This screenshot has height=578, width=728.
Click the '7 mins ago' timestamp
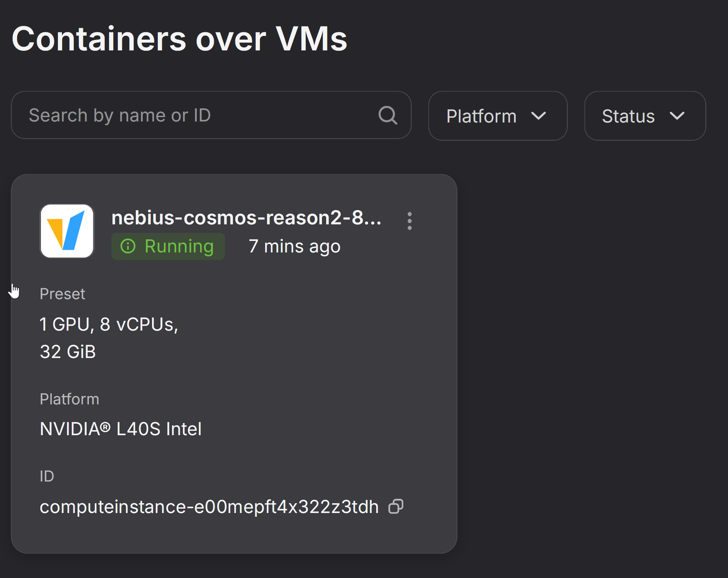[294, 246]
